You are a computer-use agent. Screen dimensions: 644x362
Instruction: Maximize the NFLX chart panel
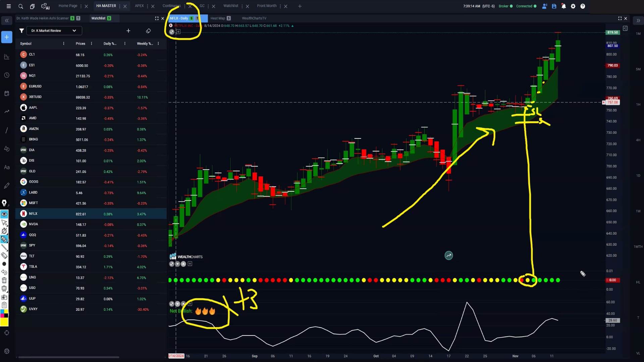point(620,18)
